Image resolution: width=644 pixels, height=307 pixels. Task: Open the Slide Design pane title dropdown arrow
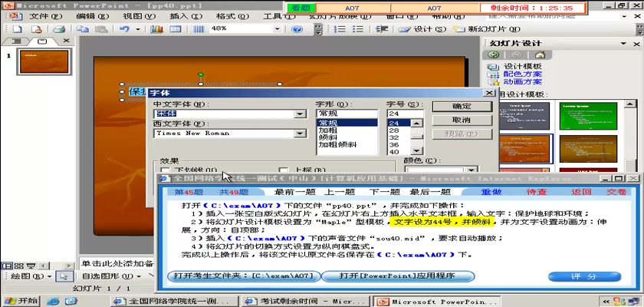coord(623,44)
